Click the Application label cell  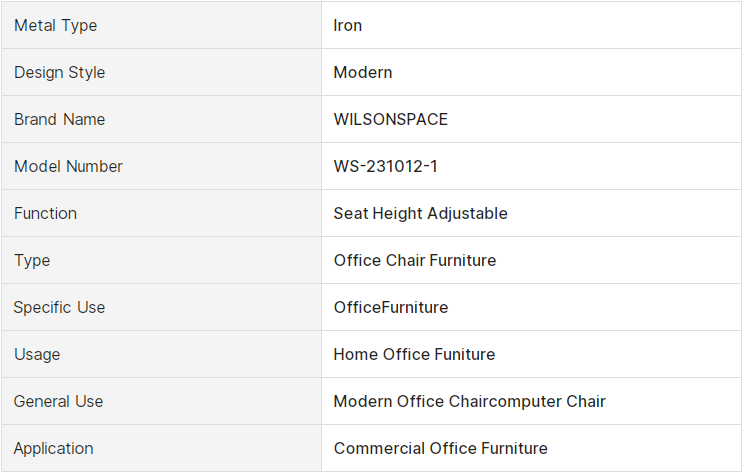coord(161,448)
